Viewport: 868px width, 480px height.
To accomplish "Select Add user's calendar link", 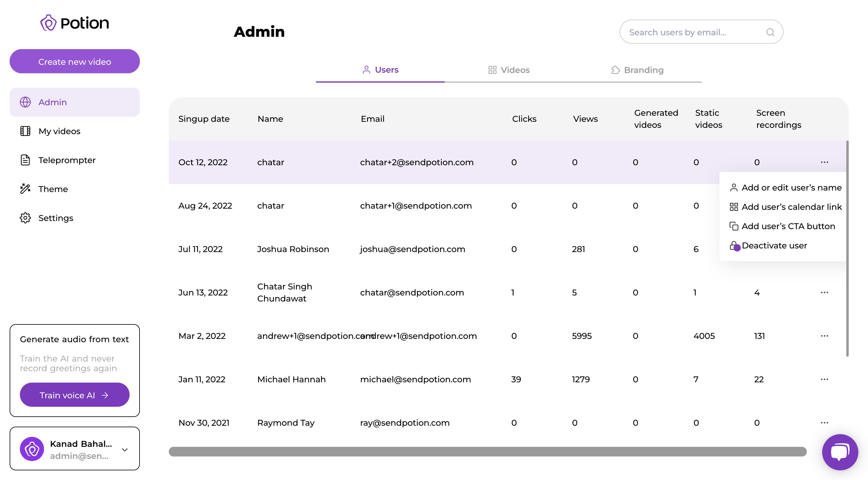I will (785, 207).
